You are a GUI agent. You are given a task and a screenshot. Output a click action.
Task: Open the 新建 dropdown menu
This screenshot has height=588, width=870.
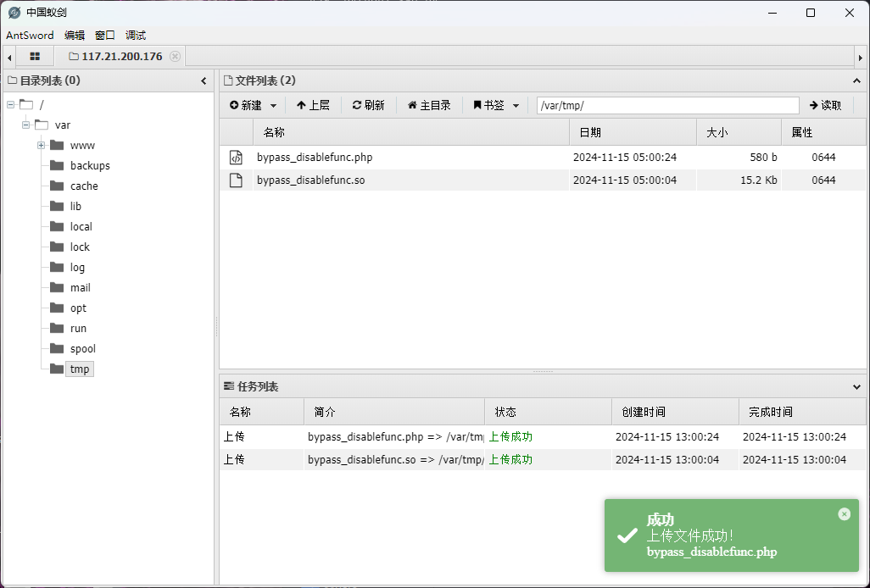click(254, 105)
